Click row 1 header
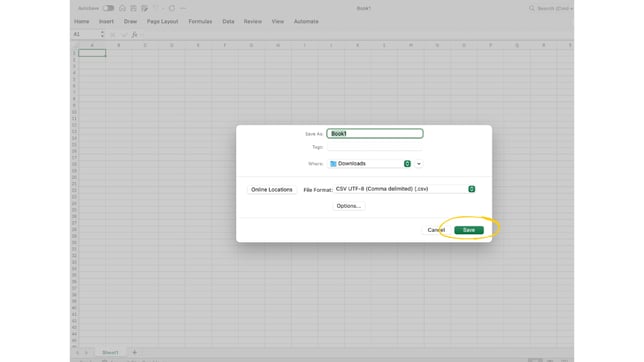Image resolution: width=644 pixels, height=362 pixels. pyautogui.click(x=74, y=53)
